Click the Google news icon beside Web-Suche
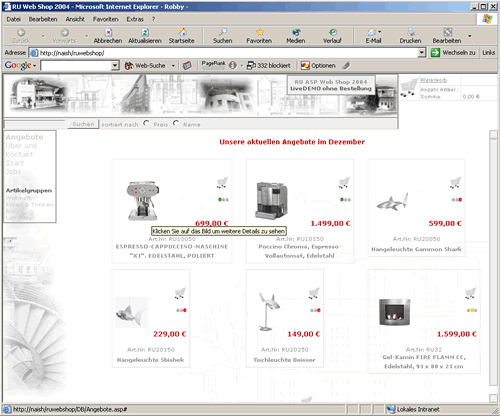Screen dimensions: 500x416 (187, 65)
